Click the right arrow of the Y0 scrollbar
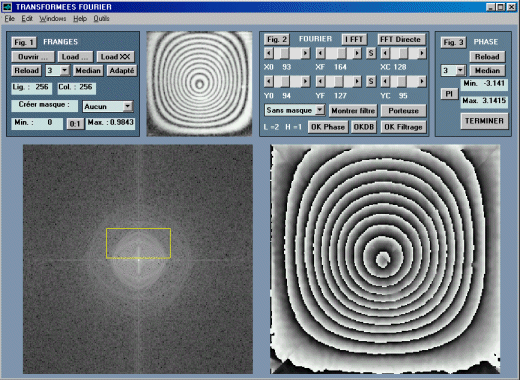 coord(305,81)
